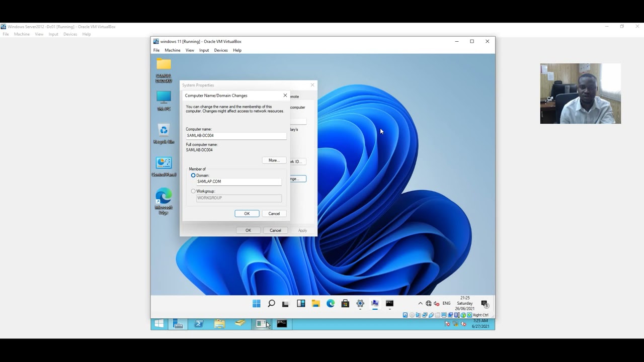644x362 pixels.
Task: Open Help menu of Server2012 VM window
Action: click(87, 34)
